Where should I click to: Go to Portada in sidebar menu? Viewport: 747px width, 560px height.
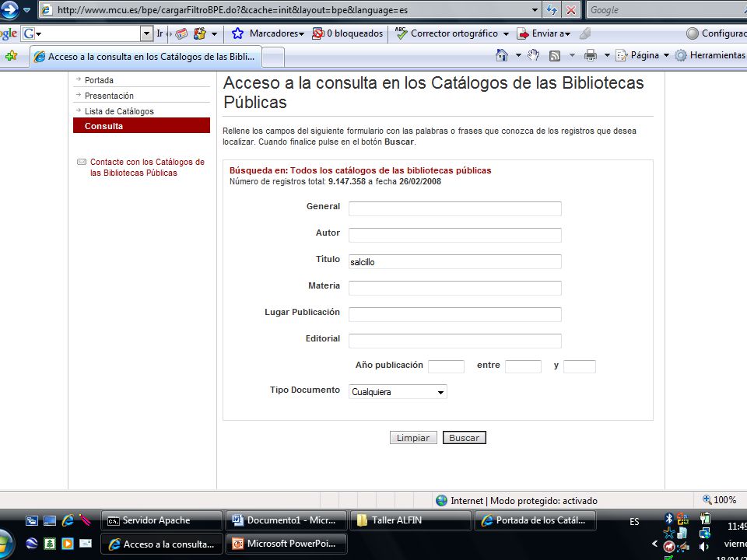pos(99,80)
